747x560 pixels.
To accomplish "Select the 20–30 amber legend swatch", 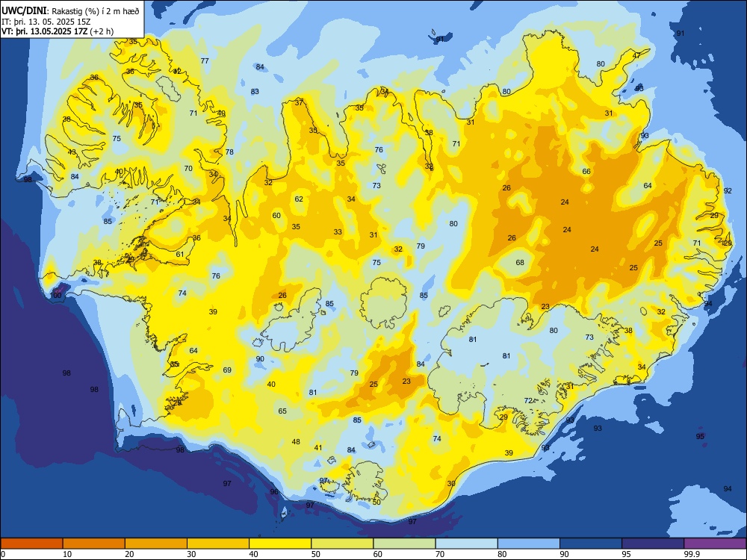I will tap(156, 544).
